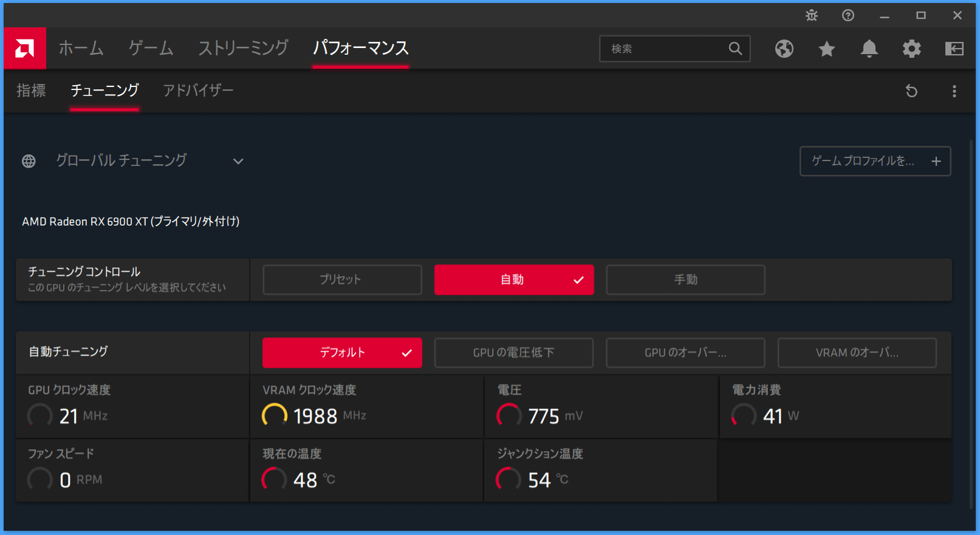This screenshot has width=980, height=535.
Task: Open the settings gear icon
Action: [x=912, y=49]
